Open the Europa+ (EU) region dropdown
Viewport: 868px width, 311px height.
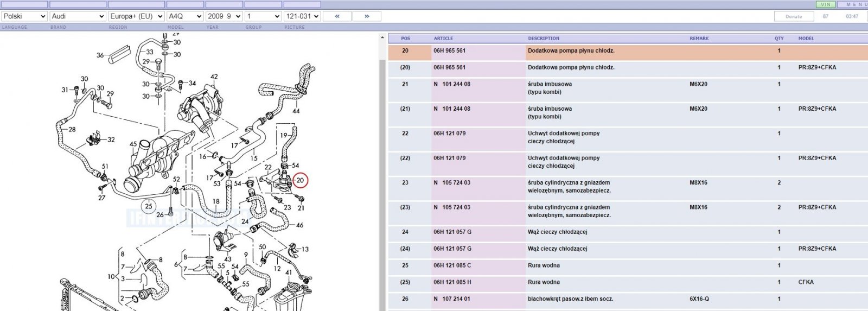136,16
